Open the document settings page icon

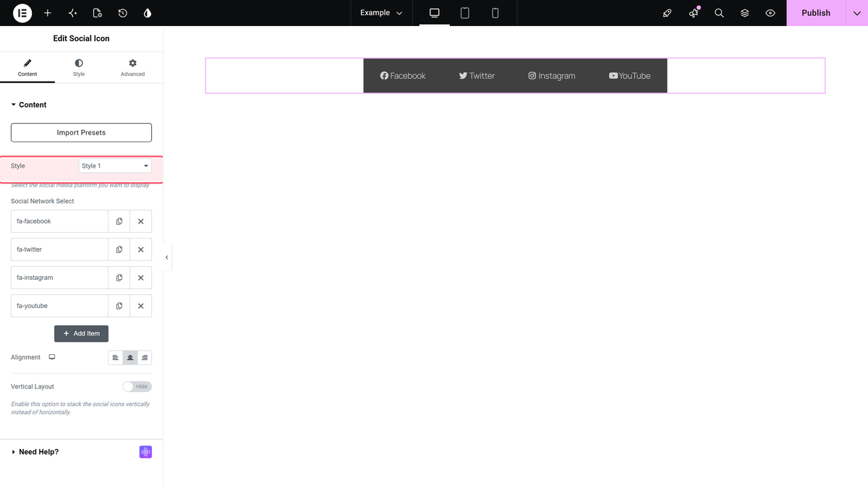point(98,13)
